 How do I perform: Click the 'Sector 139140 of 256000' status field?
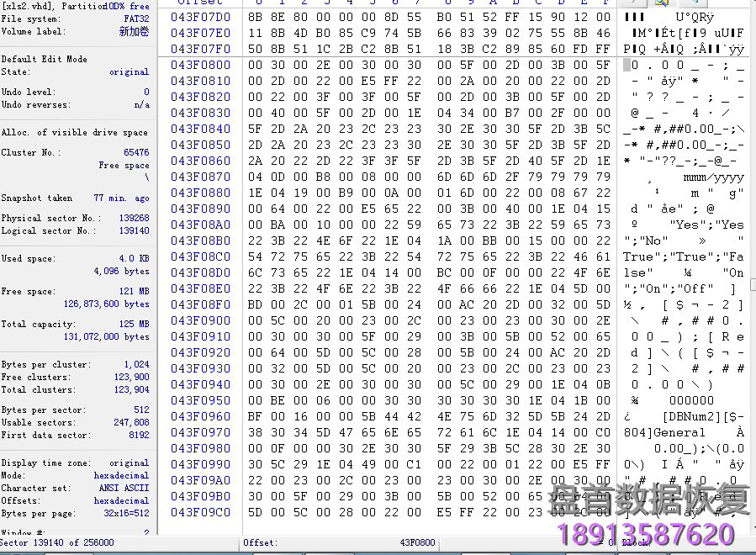pos(57,543)
